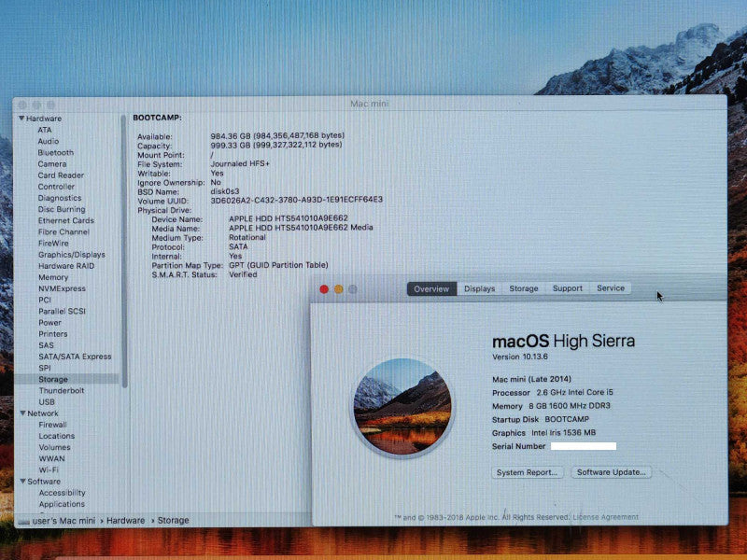
Task: Select FireWire in the sidebar
Action: (53, 243)
